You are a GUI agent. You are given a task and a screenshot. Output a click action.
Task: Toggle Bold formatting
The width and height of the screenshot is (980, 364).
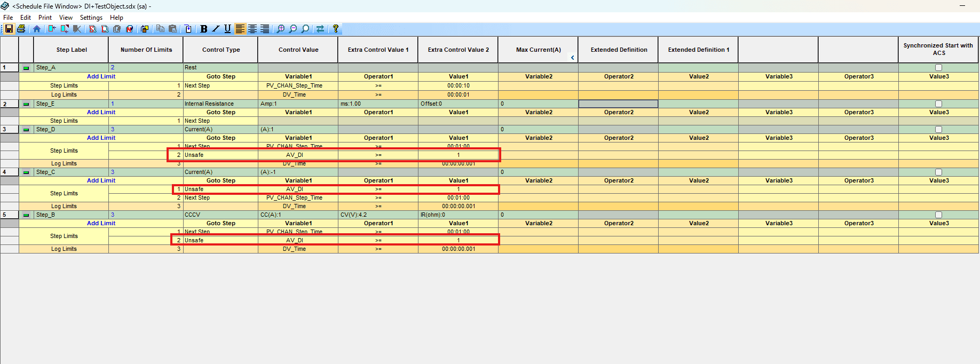(204, 29)
